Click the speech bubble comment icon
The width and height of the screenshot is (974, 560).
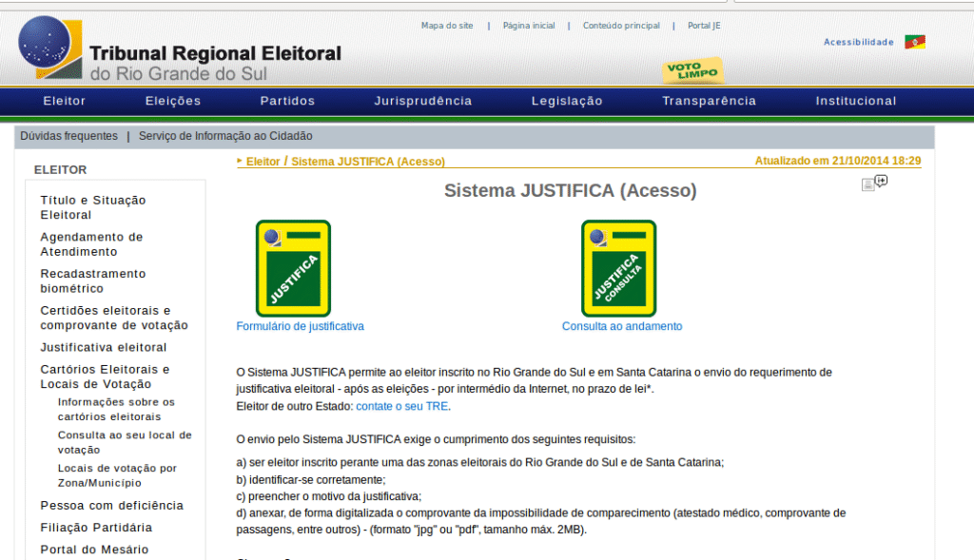[x=881, y=181]
